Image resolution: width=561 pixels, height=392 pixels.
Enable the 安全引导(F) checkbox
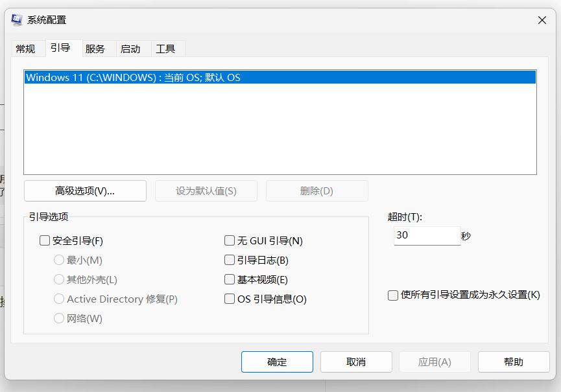(x=45, y=240)
